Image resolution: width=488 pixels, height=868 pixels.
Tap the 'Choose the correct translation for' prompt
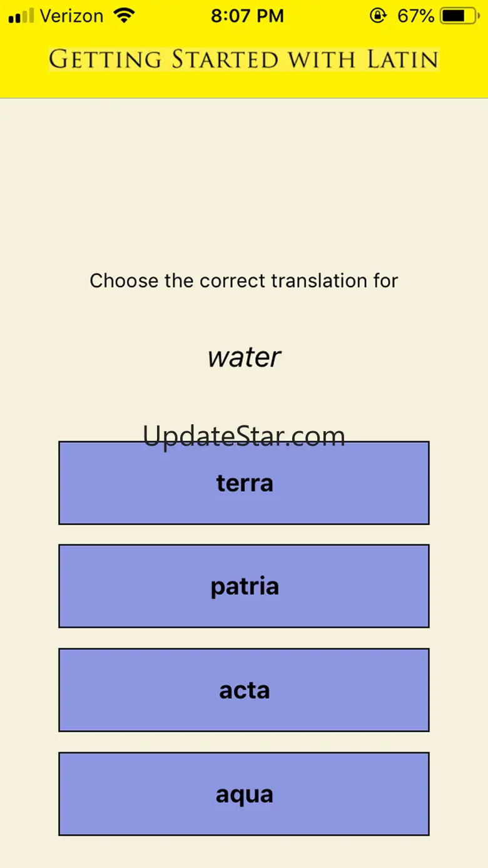[x=244, y=280]
